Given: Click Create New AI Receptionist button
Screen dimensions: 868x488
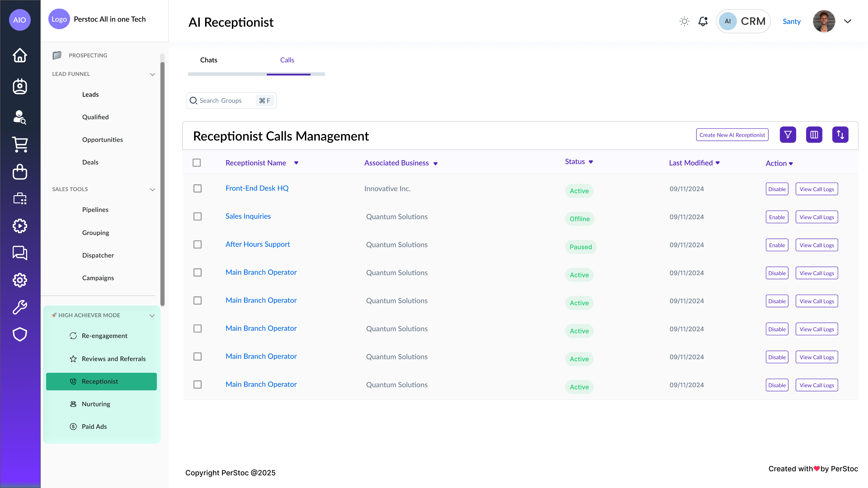Looking at the screenshot, I should click(732, 135).
